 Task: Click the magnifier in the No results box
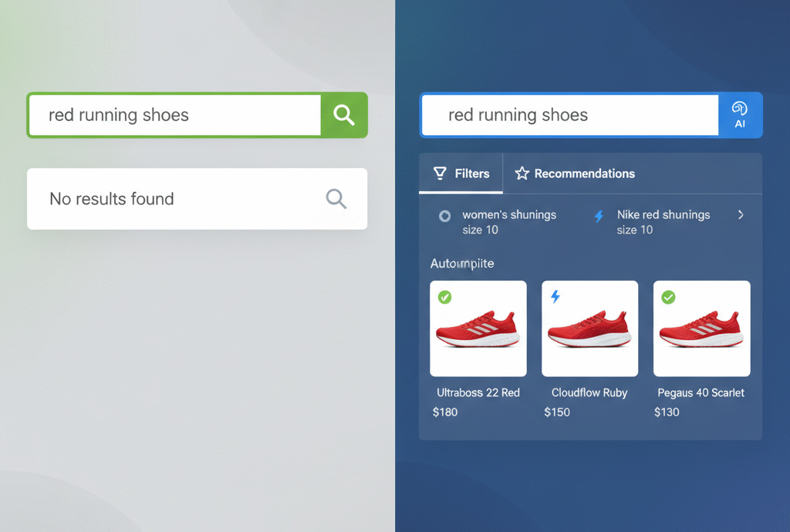click(x=336, y=198)
